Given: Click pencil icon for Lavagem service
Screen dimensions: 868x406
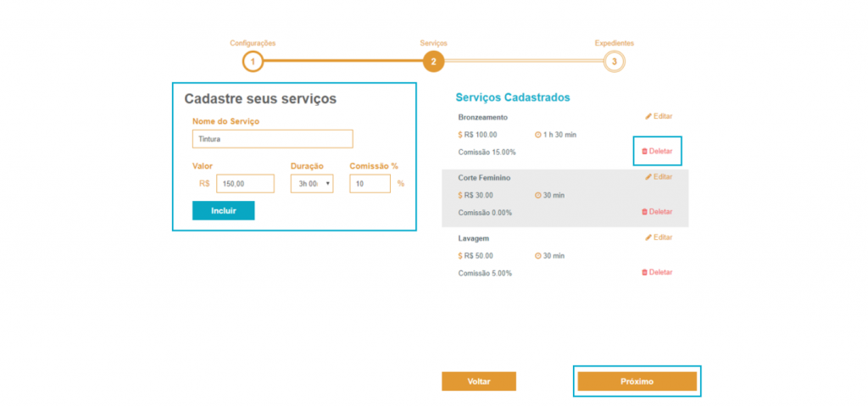Looking at the screenshot, I should tap(648, 238).
